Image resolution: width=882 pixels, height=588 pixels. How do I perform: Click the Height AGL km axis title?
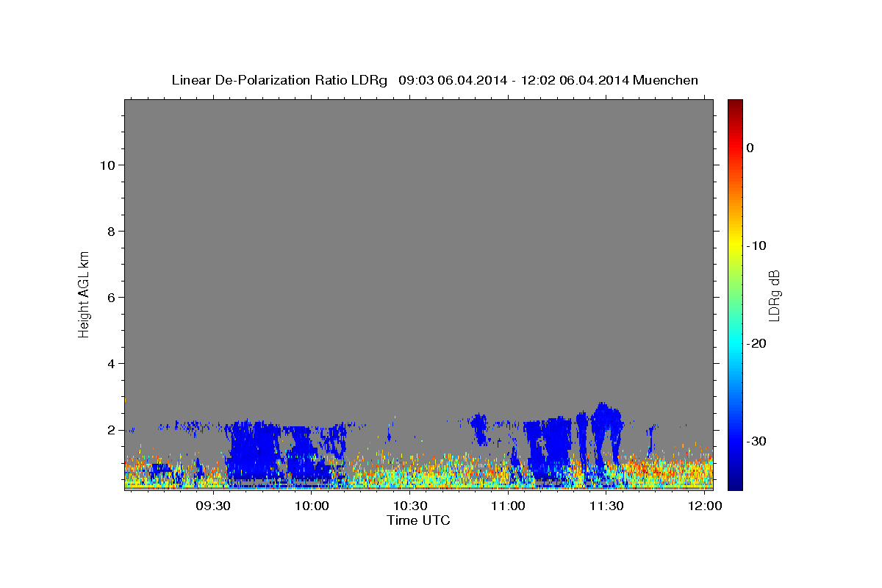(85, 293)
